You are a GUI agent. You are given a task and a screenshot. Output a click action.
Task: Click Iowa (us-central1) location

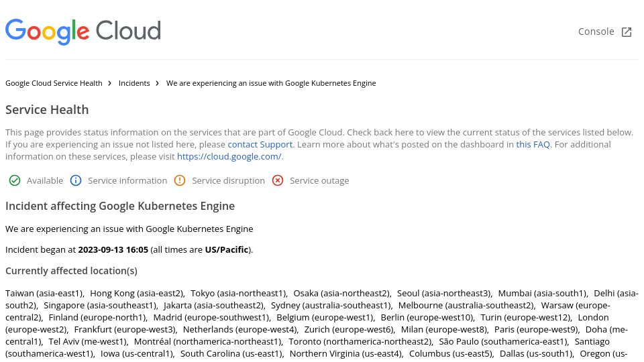coord(138,353)
